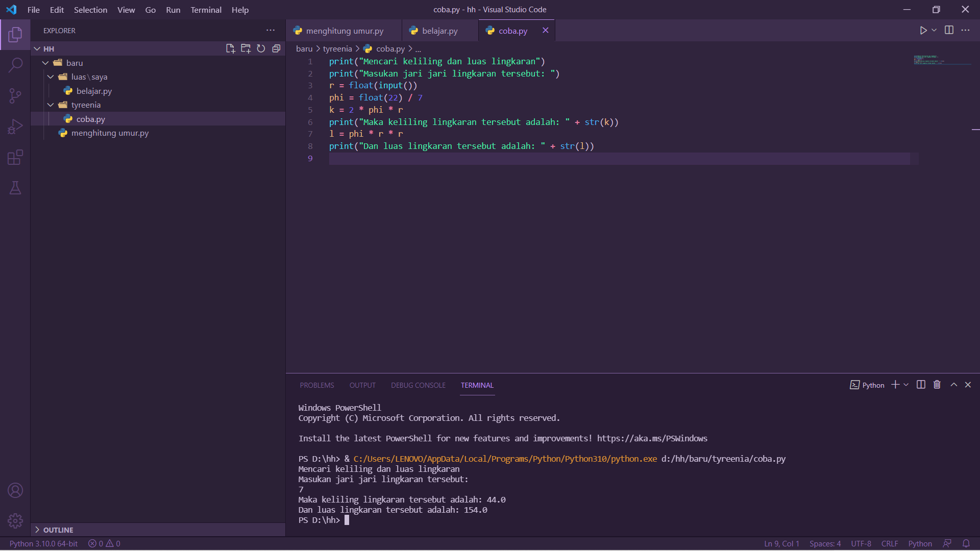Open the File menu

[x=33, y=10]
